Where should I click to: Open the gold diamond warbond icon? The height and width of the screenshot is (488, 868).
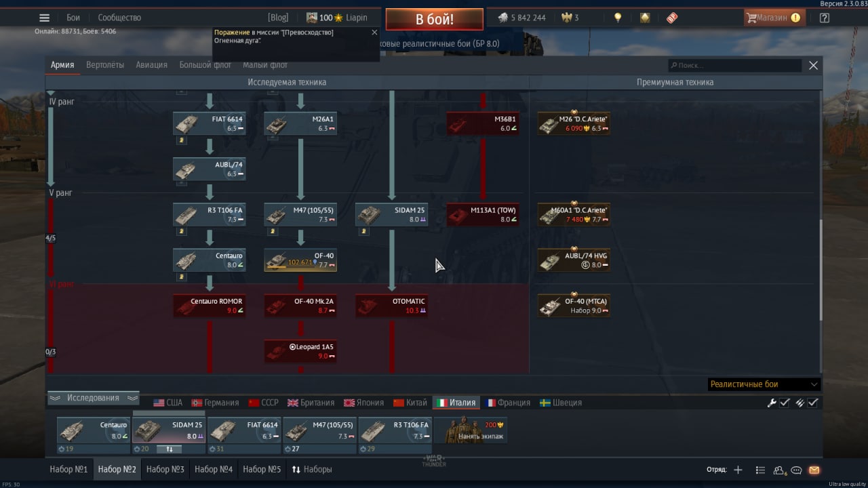[x=645, y=18]
